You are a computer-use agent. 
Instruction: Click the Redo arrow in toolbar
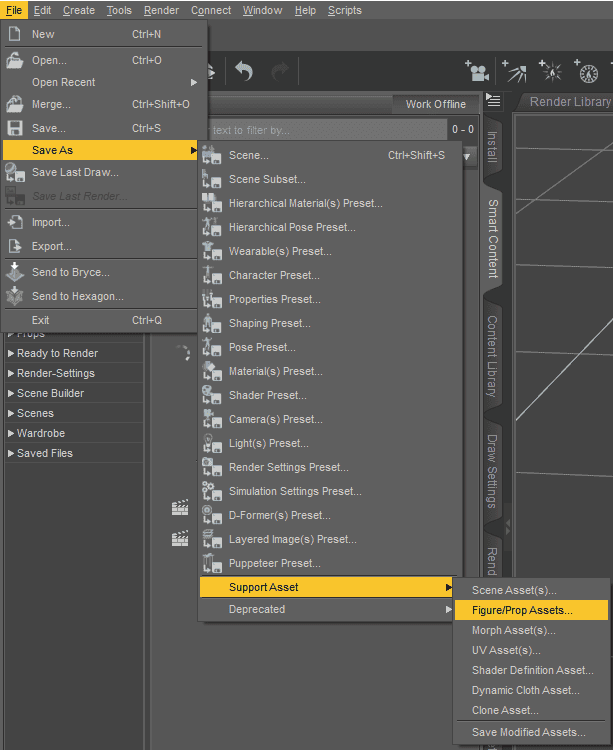[x=280, y=72]
